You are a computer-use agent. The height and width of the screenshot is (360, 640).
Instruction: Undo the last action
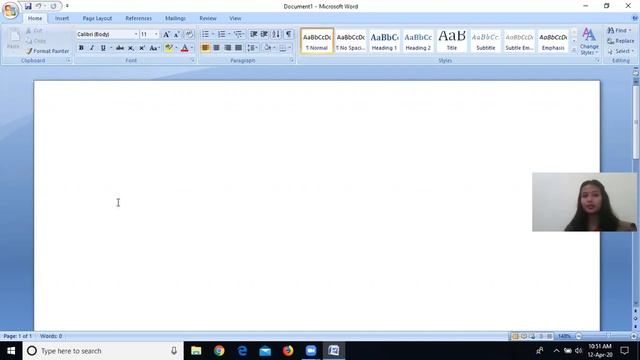(38, 6)
